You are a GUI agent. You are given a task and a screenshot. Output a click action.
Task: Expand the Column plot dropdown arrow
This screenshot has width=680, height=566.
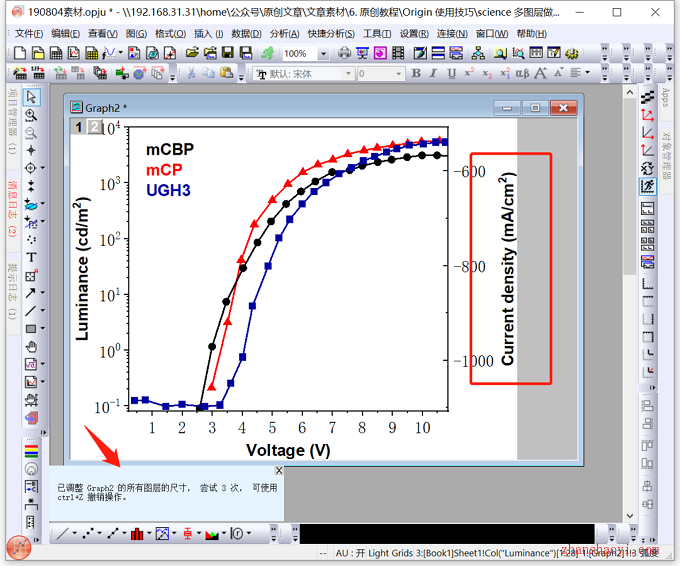click(x=150, y=533)
